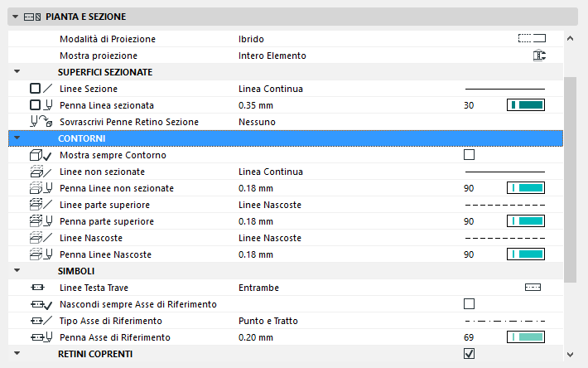This screenshot has width=588, height=368.
Task: Click the Linee Testa Trave symbol icon
Action: click(x=533, y=288)
